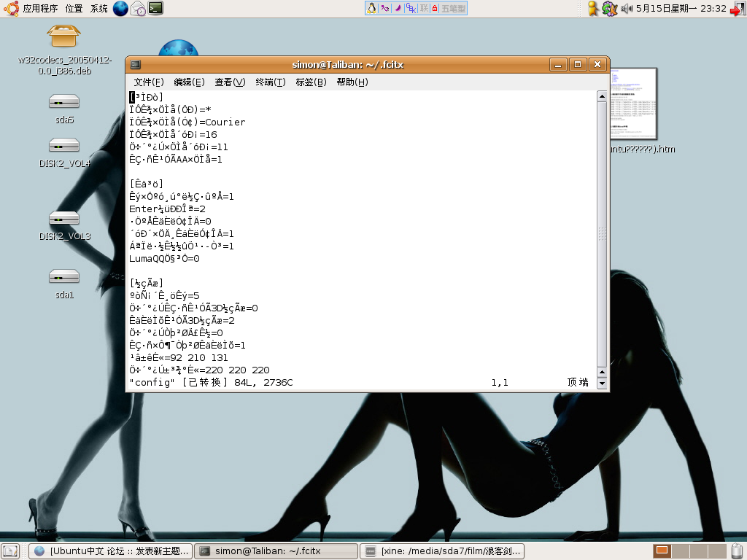Viewport: 747px width, 560px height.
Task: Open the volume control speaker icon
Action: pos(626,8)
